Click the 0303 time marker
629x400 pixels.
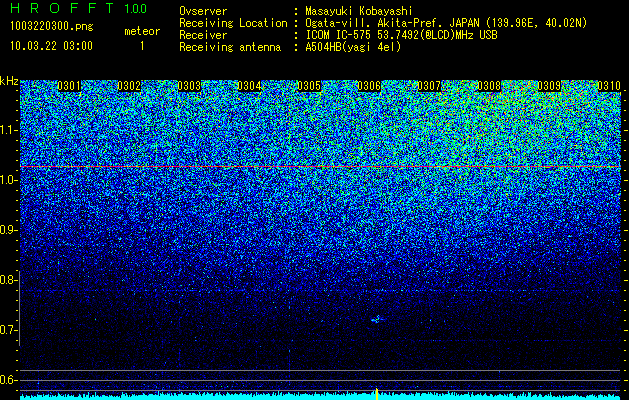[189, 86]
